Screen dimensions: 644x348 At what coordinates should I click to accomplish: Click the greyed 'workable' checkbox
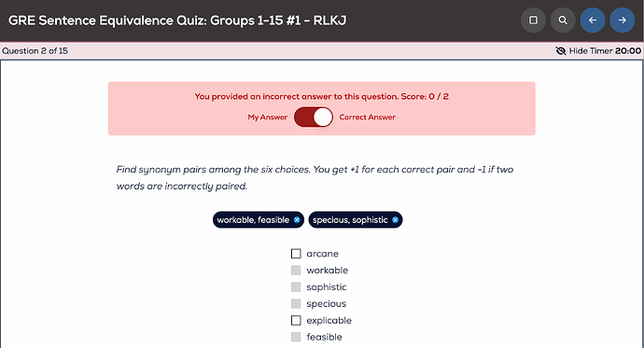coord(296,270)
